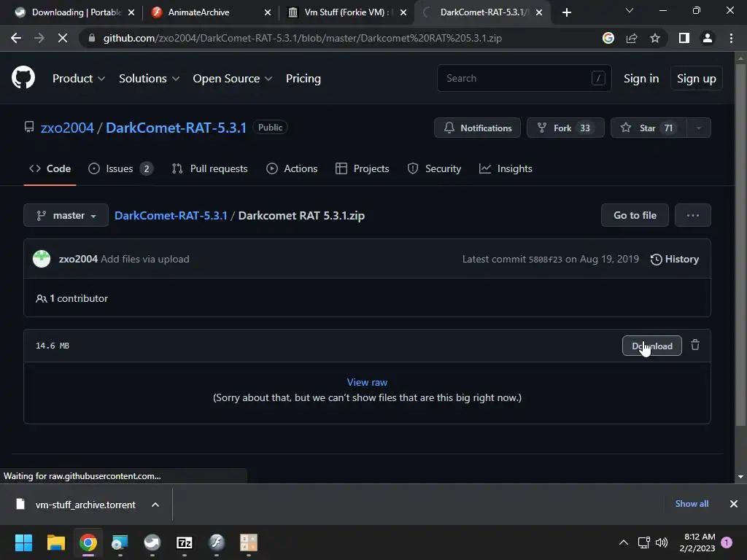This screenshot has width=747, height=560.
Task: Click the Go to file button
Action: (635, 215)
